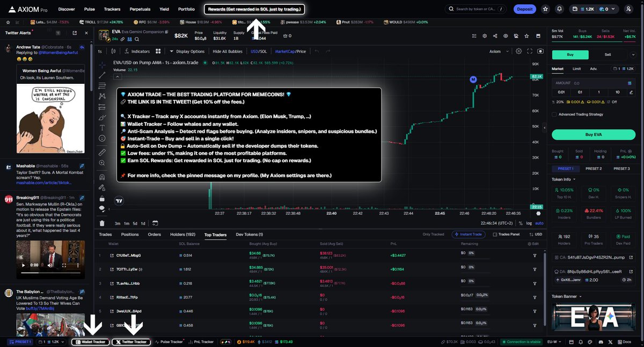The height and width of the screenshot is (347, 644).
Task: Switch the order panel to Sell
Action: tap(608, 54)
